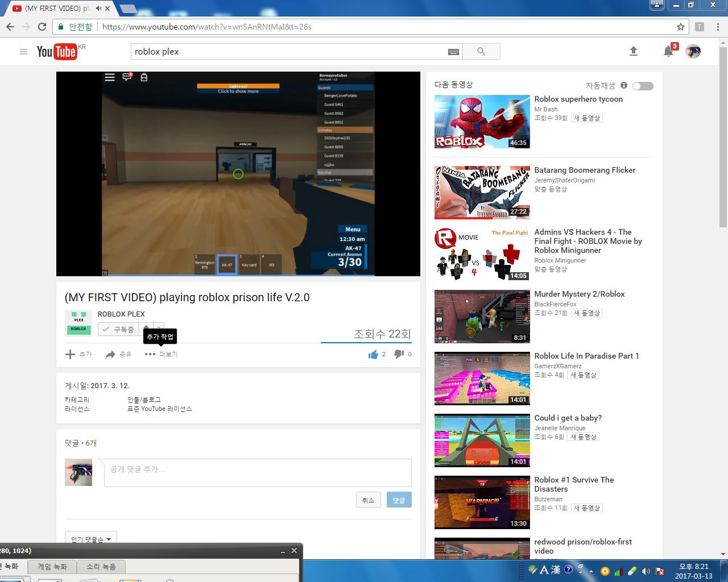The width and height of the screenshot is (728, 582).
Task: Open the IME language bar options arrow
Action: (x=581, y=573)
